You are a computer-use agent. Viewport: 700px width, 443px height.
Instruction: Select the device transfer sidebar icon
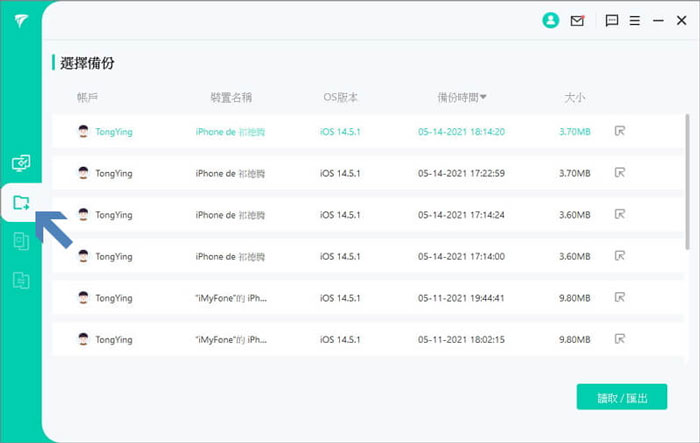(x=21, y=163)
